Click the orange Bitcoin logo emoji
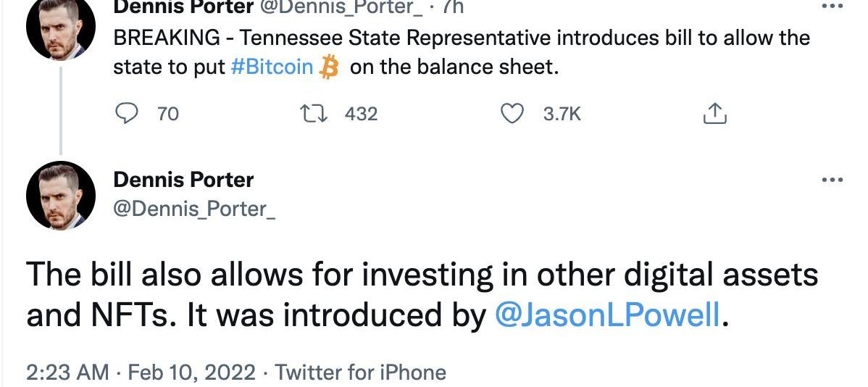 (x=329, y=67)
